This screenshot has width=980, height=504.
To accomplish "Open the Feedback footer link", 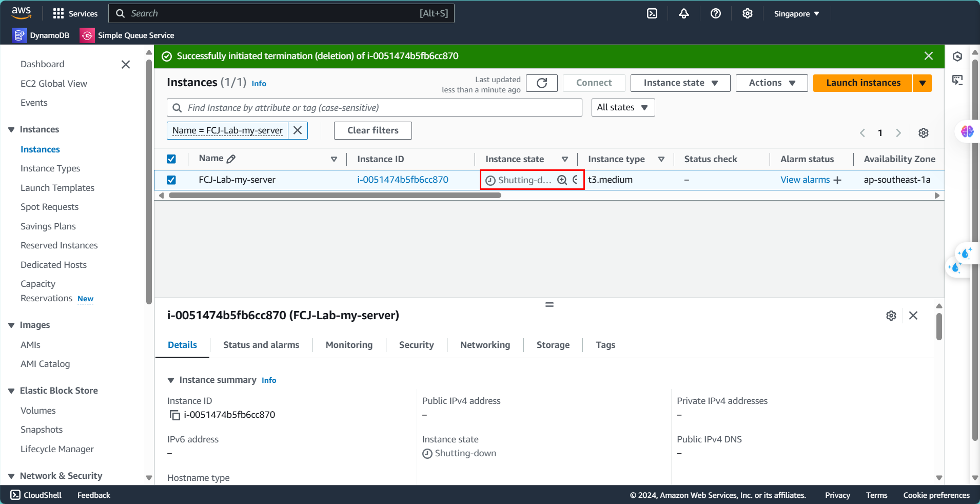I will click(94, 495).
